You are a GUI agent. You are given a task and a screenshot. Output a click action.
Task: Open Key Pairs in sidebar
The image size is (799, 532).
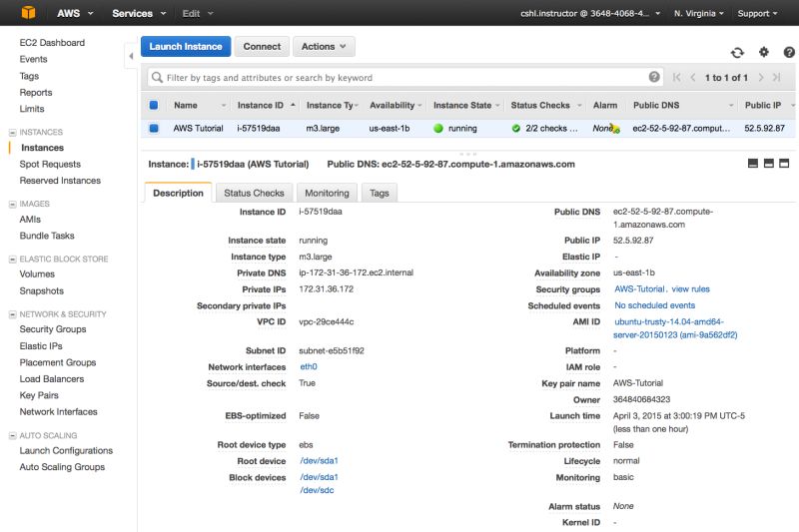point(39,395)
